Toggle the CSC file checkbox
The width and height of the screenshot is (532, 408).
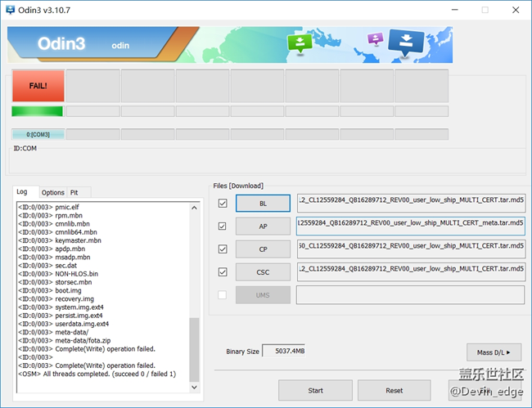coord(223,271)
